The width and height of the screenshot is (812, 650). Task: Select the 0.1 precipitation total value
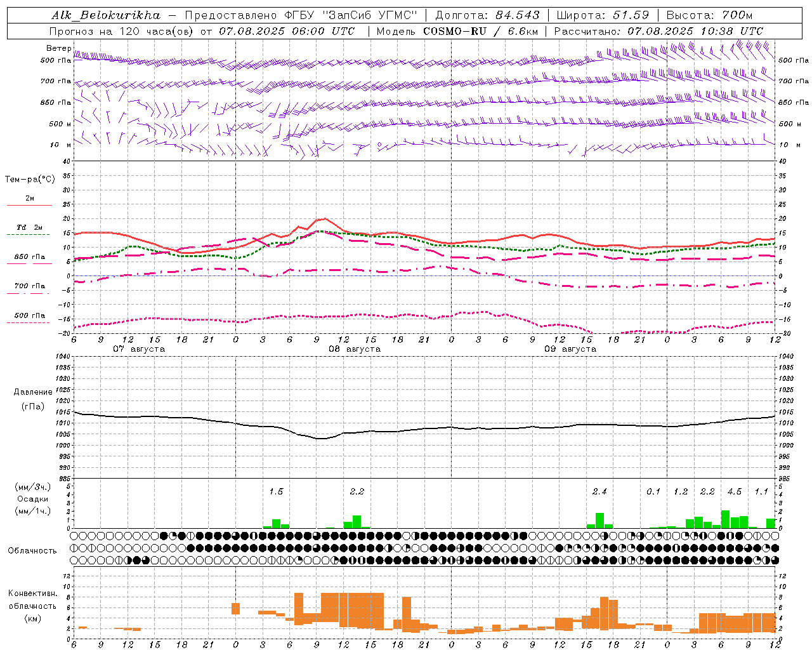[x=653, y=491]
